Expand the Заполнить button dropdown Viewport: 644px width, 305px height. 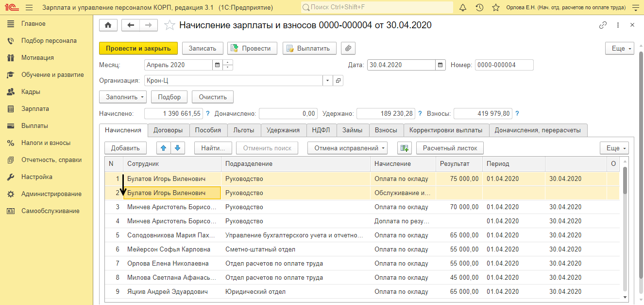coord(143,97)
